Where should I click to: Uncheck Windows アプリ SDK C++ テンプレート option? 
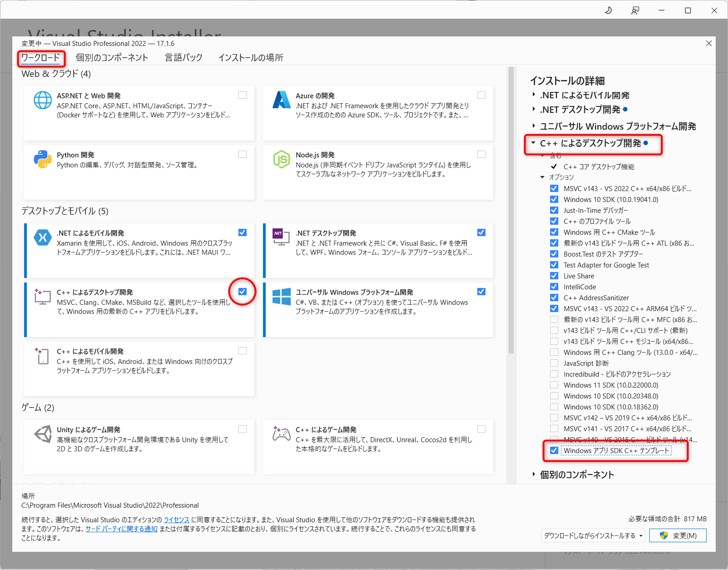[x=554, y=450]
